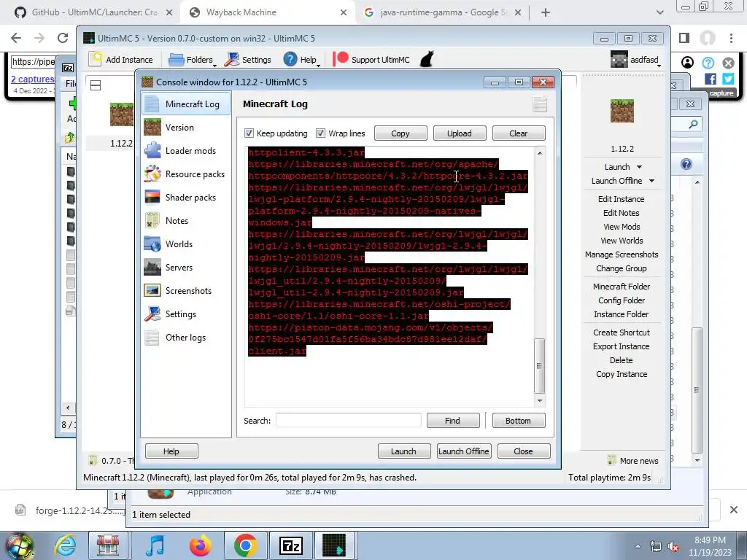Open Settings in UltimMC toolbar
The width and height of the screenshot is (747, 560).
click(248, 60)
